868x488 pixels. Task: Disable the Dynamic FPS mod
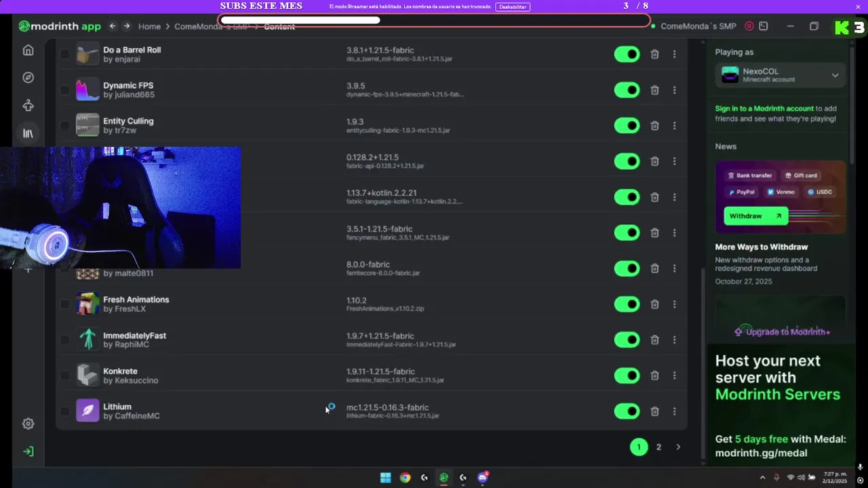coord(627,89)
